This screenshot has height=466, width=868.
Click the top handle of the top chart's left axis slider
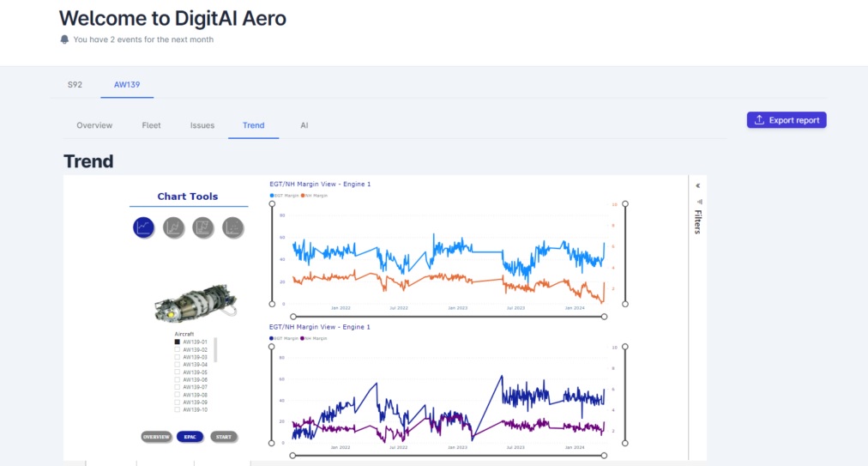[x=272, y=204]
